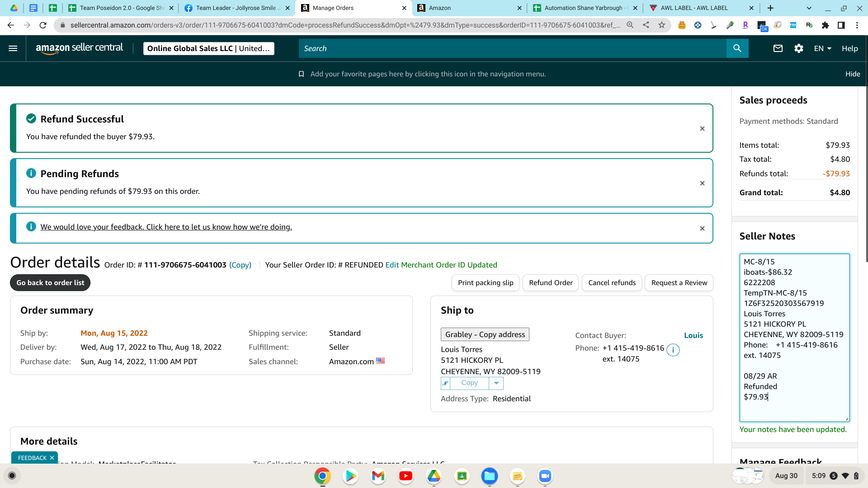The width and height of the screenshot is (868, 488).
Task: Open Chrome three-dot menu
Action: [857, 25]
